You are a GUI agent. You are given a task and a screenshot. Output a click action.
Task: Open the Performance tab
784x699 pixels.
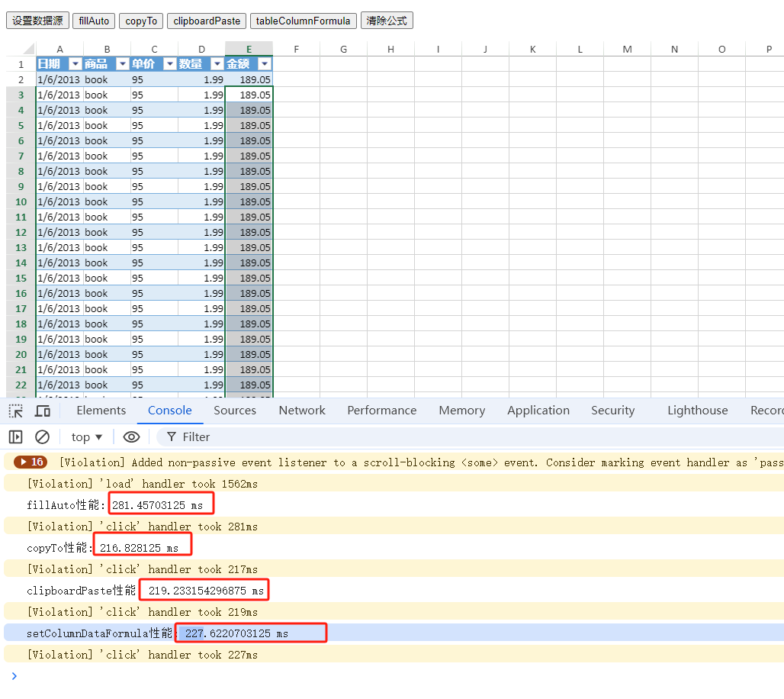click(381, 411)
